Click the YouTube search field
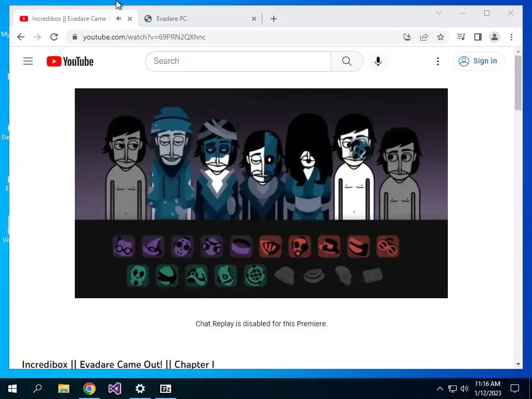The image size is (532, 399). coord(238,61)
